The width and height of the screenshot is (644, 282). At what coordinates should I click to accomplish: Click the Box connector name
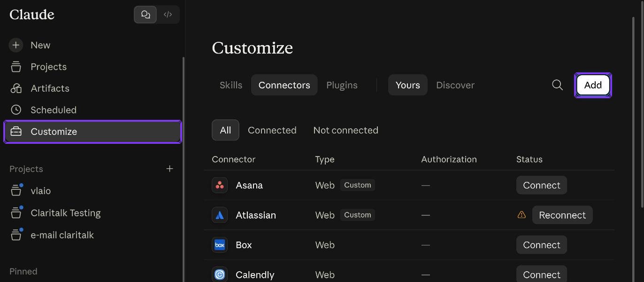point(244,245)
